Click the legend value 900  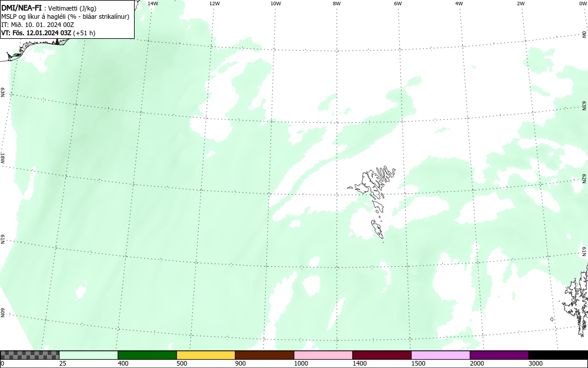coord(240,363)
